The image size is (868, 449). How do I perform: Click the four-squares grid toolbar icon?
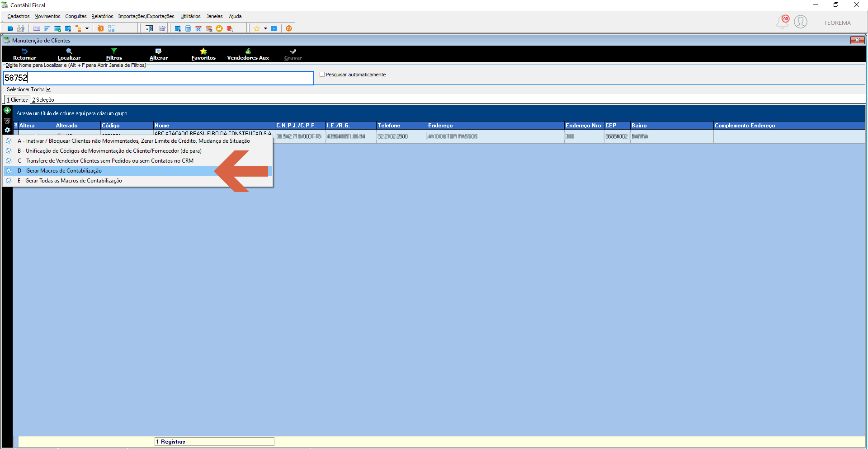[x=111, y=28]
